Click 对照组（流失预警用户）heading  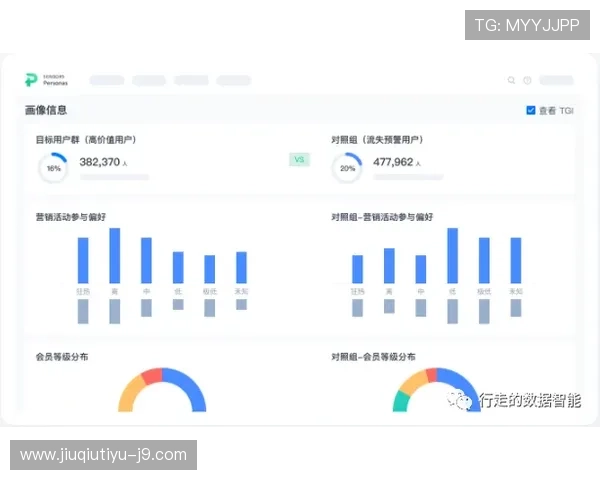click(x=377, y=140)
